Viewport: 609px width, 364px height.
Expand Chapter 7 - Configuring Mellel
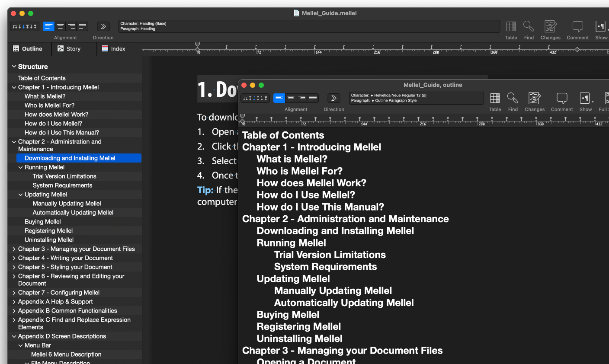tap(14, 293)
